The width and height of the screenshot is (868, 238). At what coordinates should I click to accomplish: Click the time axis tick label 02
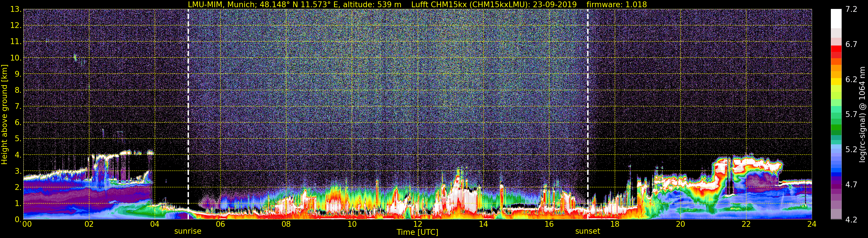(x=89, y=224)
